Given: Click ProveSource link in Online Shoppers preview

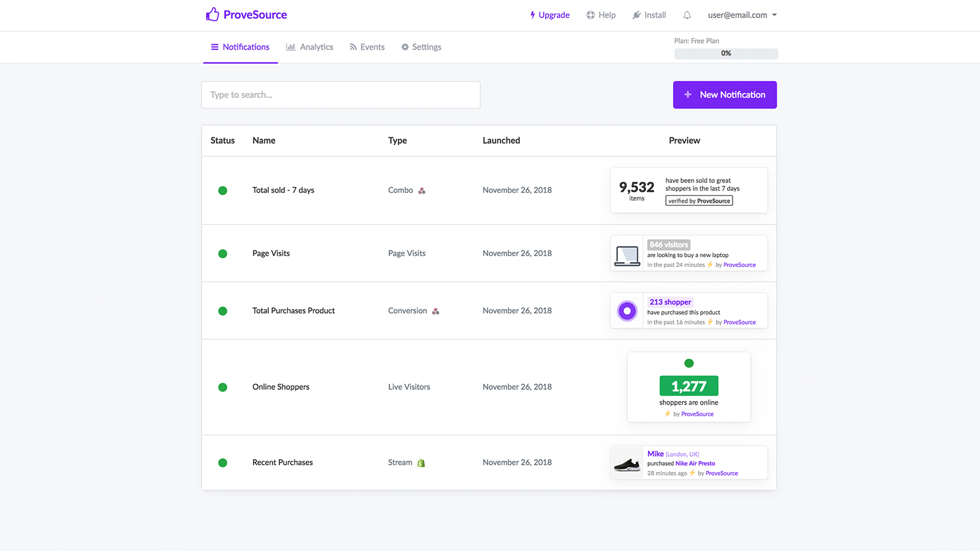Looking at the screenshot, I should tap(697, 414).
